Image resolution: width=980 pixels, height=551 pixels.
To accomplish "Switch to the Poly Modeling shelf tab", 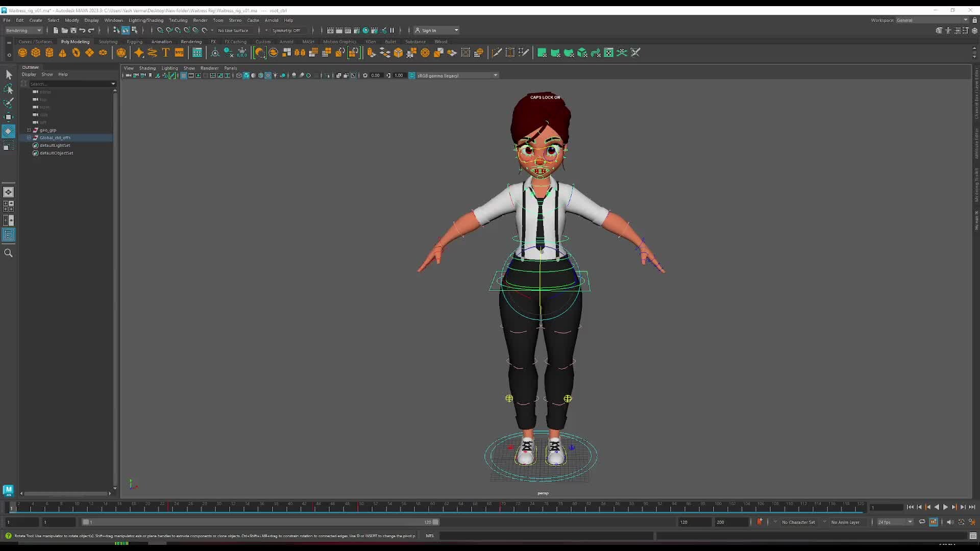I will click(x=75, y=41).
